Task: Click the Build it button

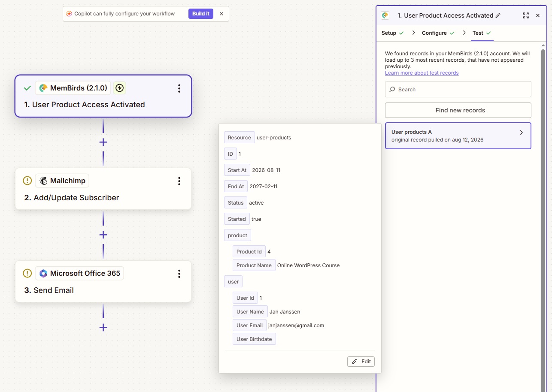Action: 201,14
